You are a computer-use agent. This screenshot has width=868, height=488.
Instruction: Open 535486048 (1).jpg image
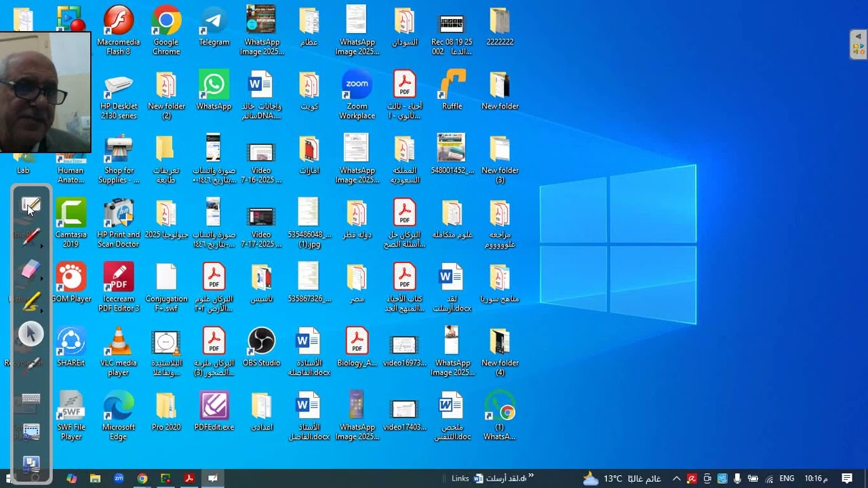coord(309,224)
